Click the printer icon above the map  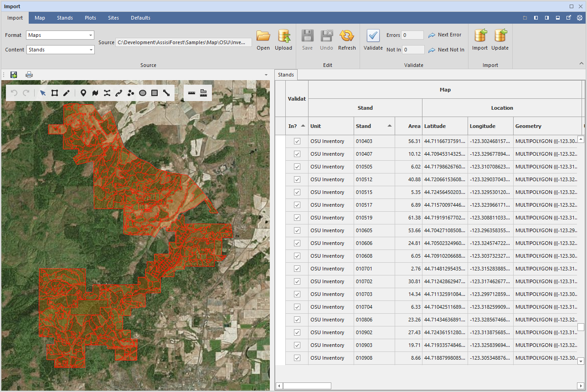point(29,75)
